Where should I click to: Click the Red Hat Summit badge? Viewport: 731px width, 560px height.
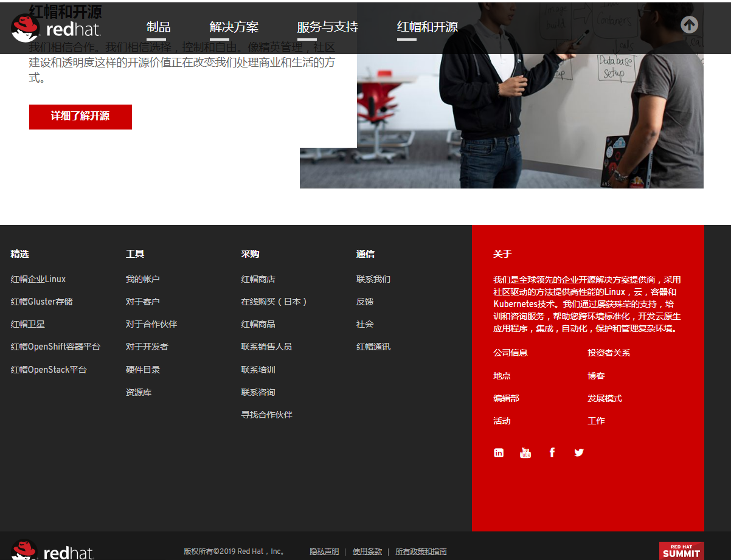[682, 551]
